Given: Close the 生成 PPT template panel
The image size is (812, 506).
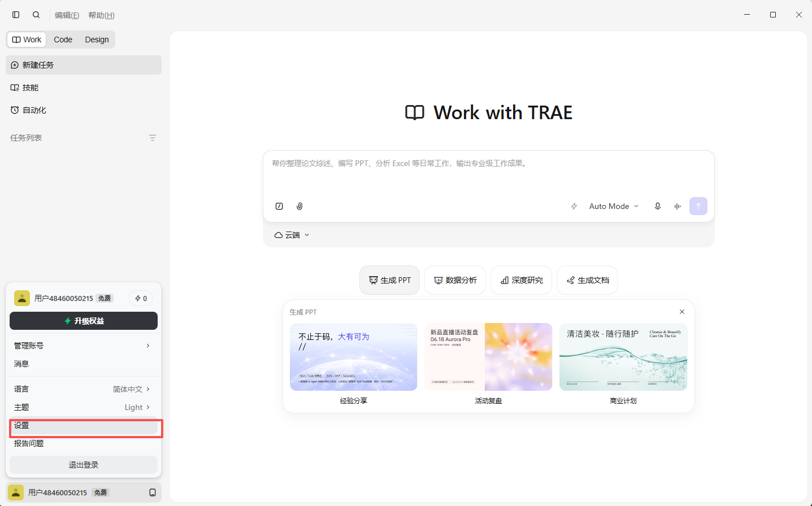Looking at the screenshot, I should tap(682, 312).
